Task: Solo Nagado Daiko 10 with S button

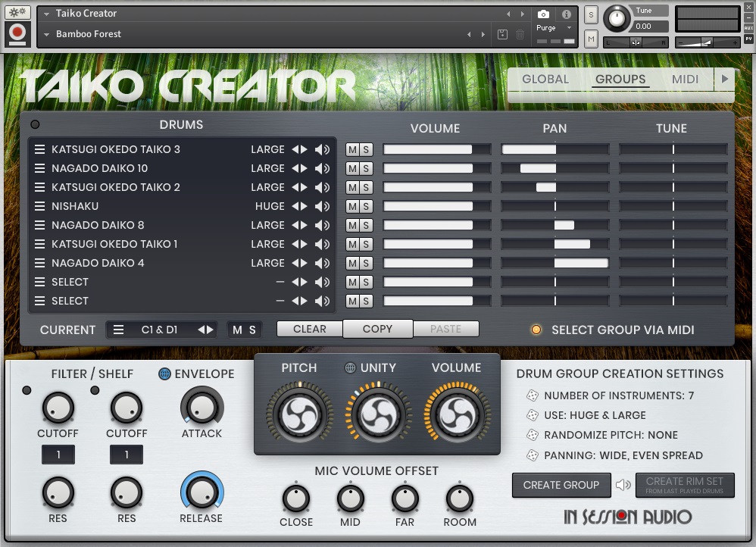Action: tap(366, 168)
